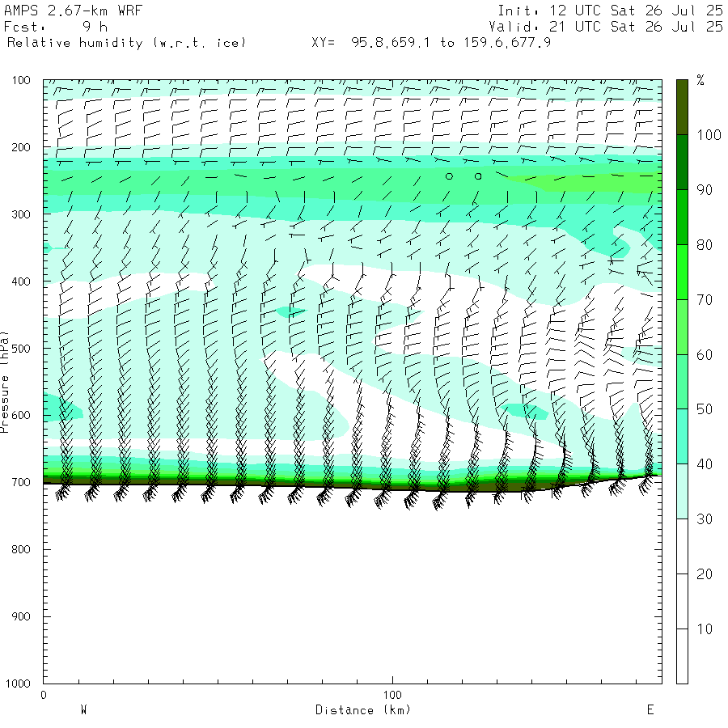
Task: Click the colorbar label '90'
Action: pos(705,190)
